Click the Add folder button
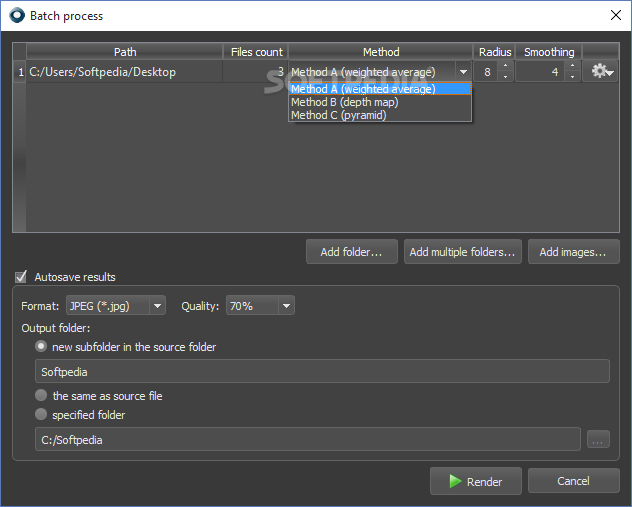Viewport: 632px width, 507px height. (351, 252)
